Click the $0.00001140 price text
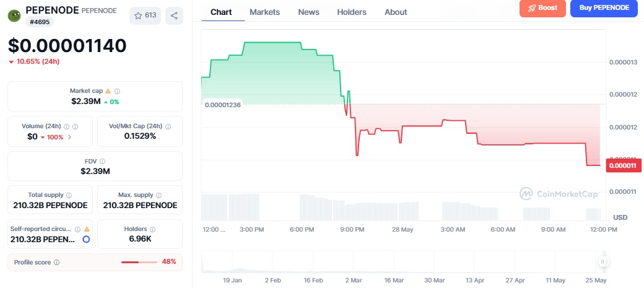 pyautogui.click(x=67, y=45)
